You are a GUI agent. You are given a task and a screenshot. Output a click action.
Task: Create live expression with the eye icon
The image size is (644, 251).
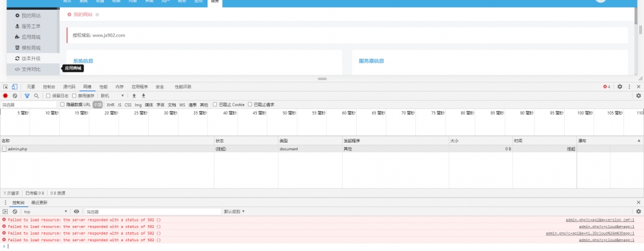click(x=77, y=212)
